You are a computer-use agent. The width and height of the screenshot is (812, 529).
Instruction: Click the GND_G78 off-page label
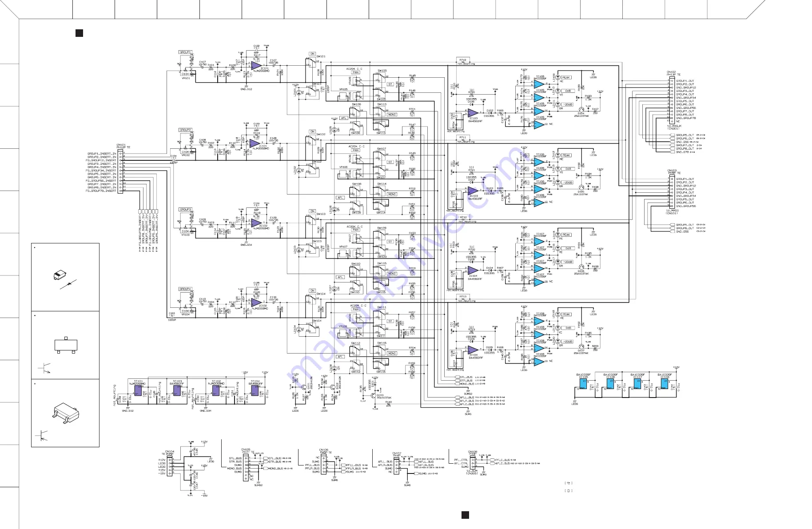click(682, 152)
